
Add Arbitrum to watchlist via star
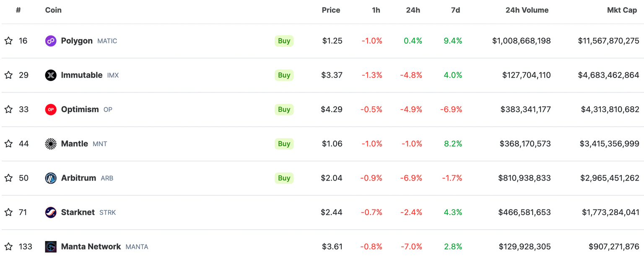click(x=8, y=178)
